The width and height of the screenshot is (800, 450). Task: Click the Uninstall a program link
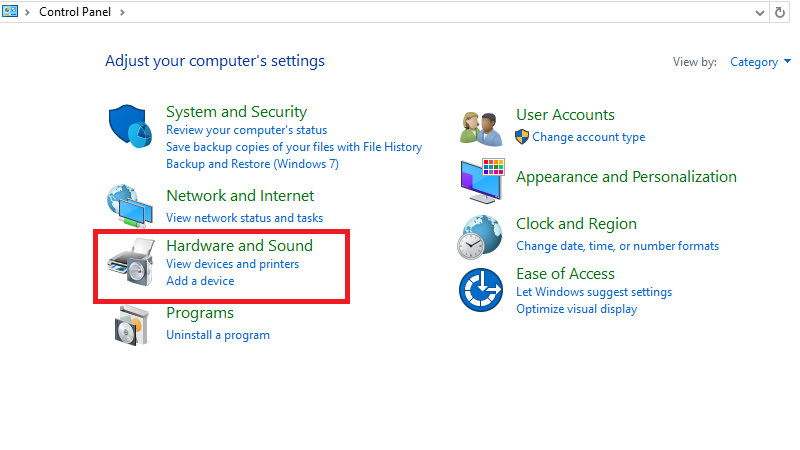click(x=217, y=335)
